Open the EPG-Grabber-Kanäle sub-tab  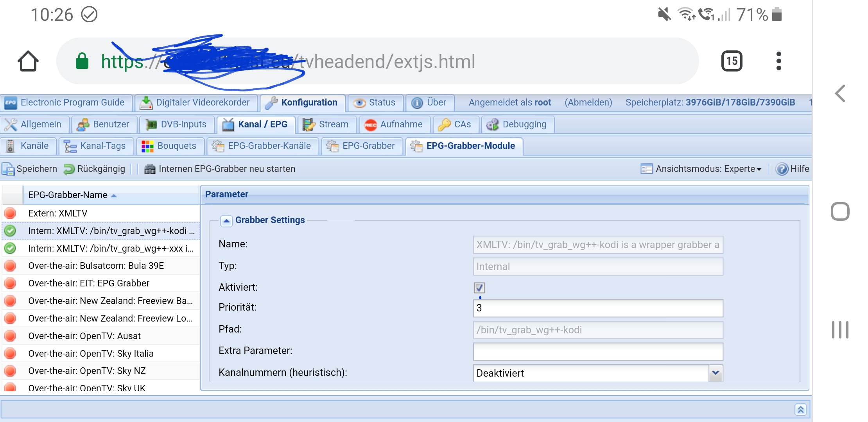pyautogui.click(x=262, y=146)
